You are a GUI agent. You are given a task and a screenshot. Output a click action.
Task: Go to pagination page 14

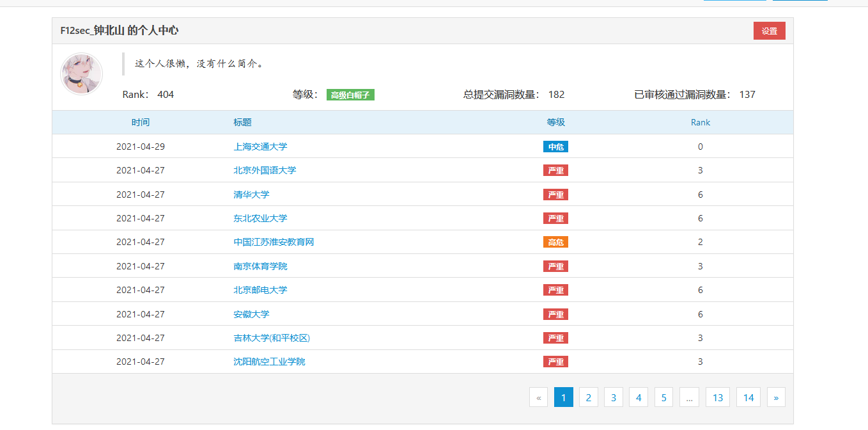[748, 397]
